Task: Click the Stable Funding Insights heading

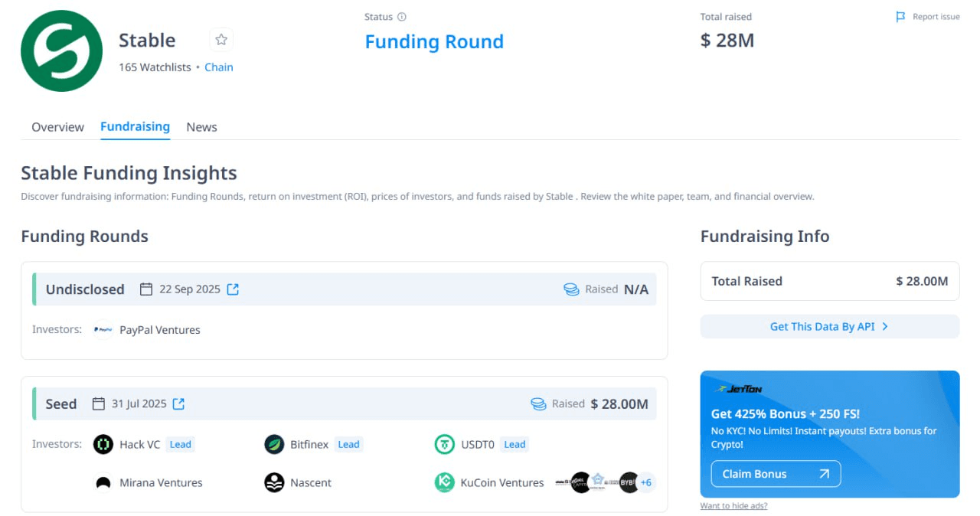Action: pyautogui.click(x=129, y=173)
